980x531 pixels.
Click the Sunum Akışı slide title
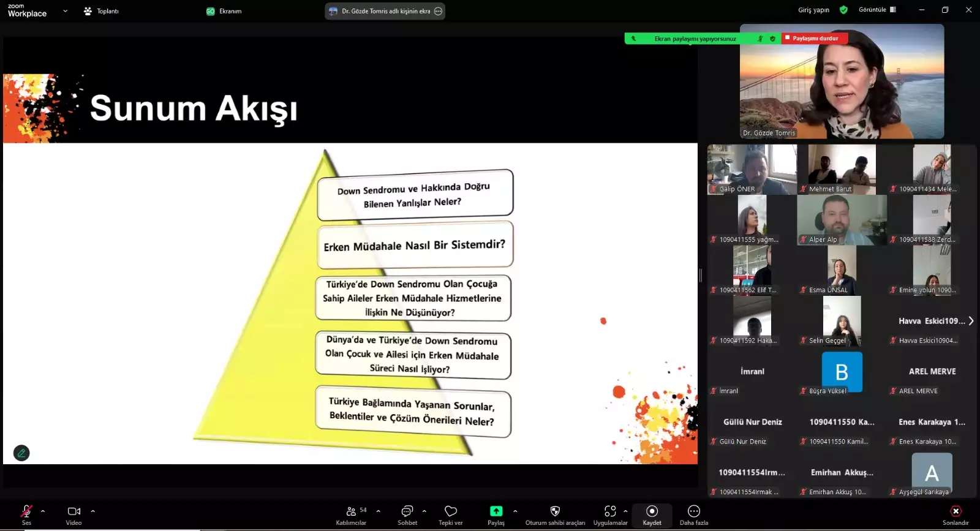tap(194, 108)
